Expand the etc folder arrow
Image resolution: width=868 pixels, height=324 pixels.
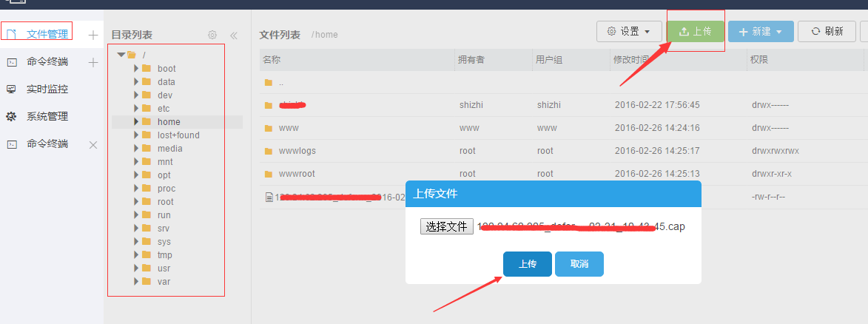pos(136,108)
